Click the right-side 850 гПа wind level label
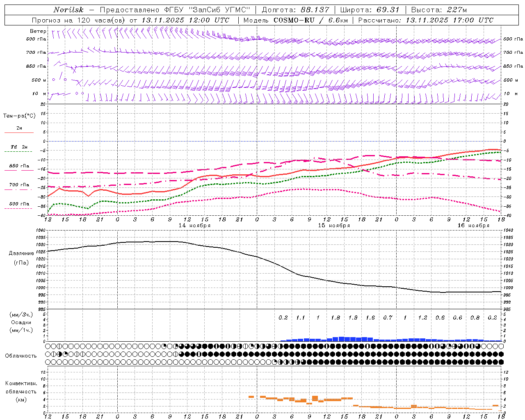Image resolution: width=525 pixels, height=420 pixels. [513, 66]
